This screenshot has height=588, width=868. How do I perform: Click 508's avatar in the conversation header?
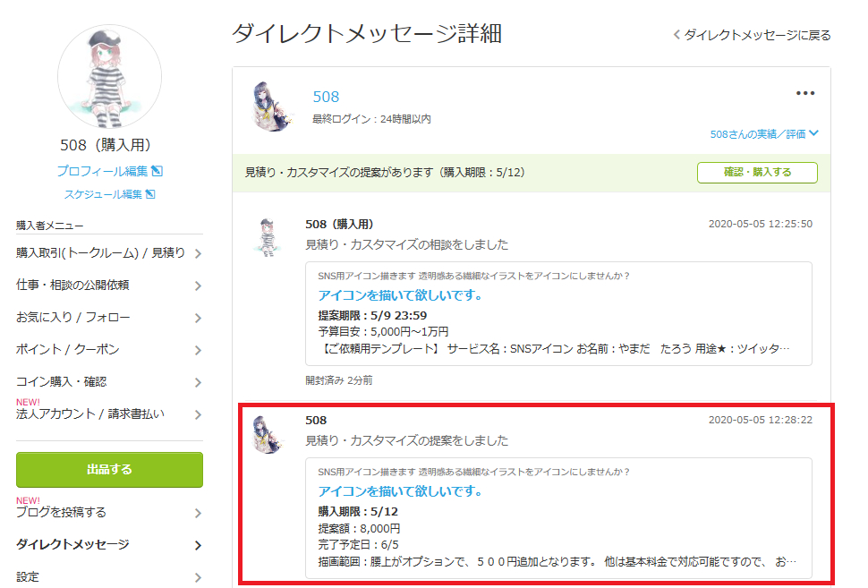(271, 107)
